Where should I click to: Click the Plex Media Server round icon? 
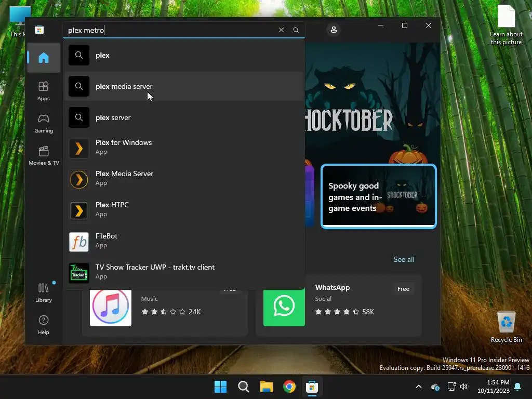[79, 179]
